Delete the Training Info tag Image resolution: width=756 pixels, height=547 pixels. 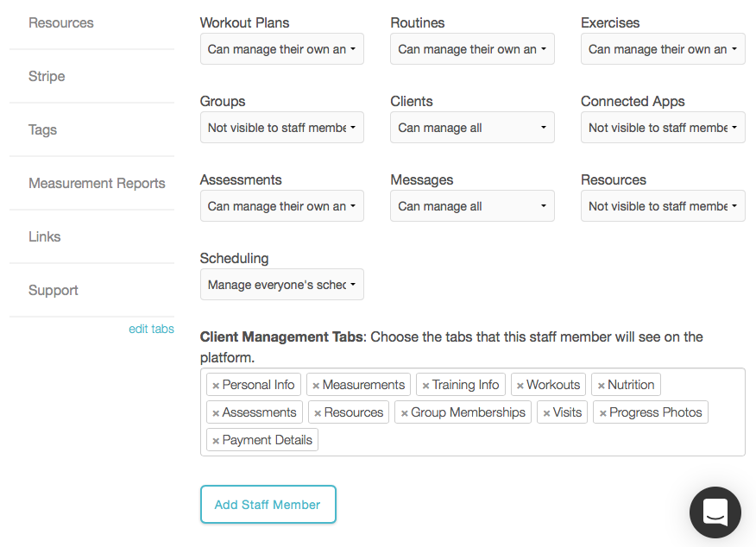[x=425, y=386]
